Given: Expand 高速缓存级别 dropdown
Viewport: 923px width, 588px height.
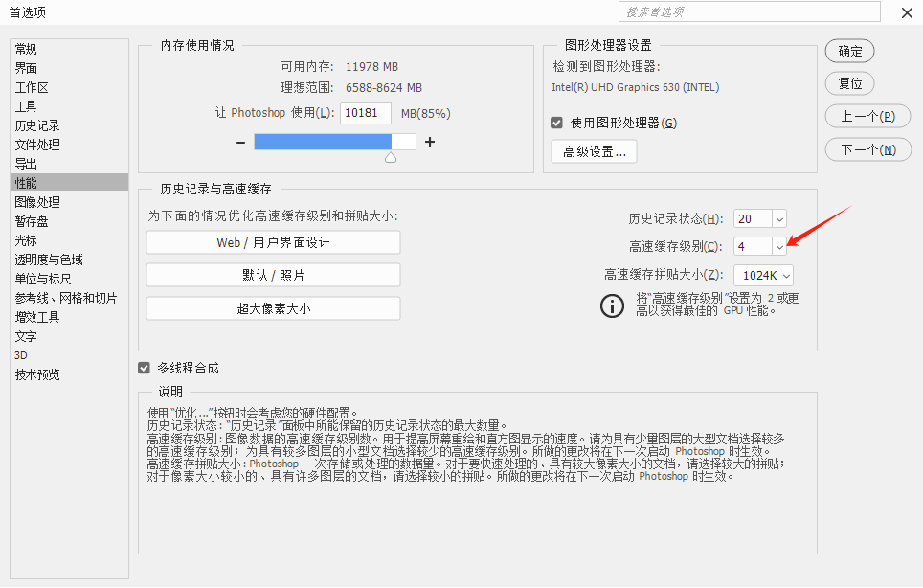Looking at the screenshot, I should (778, 247).
